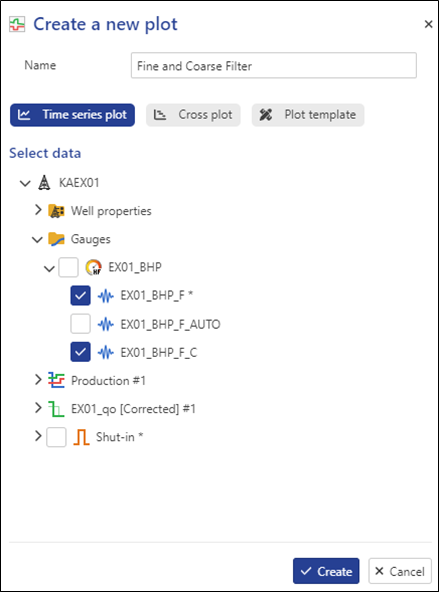This screenshot has height=592, width=439.
Task: Click into the plot Name field
Action: click(274, 66)
